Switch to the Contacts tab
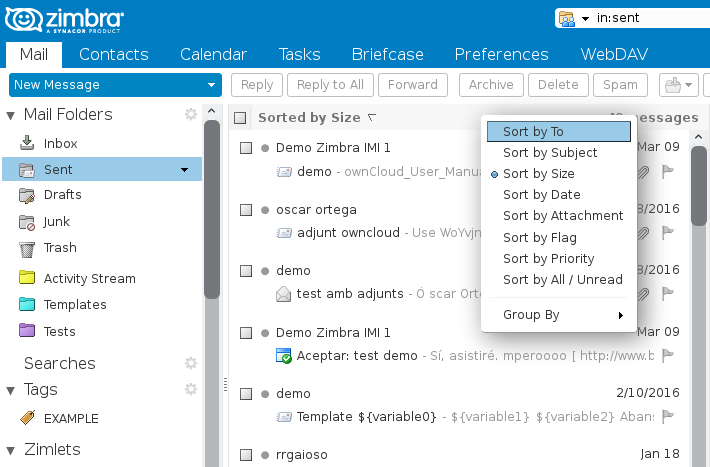Viewport: 710px width, 467px height. [x=114, y=54]
